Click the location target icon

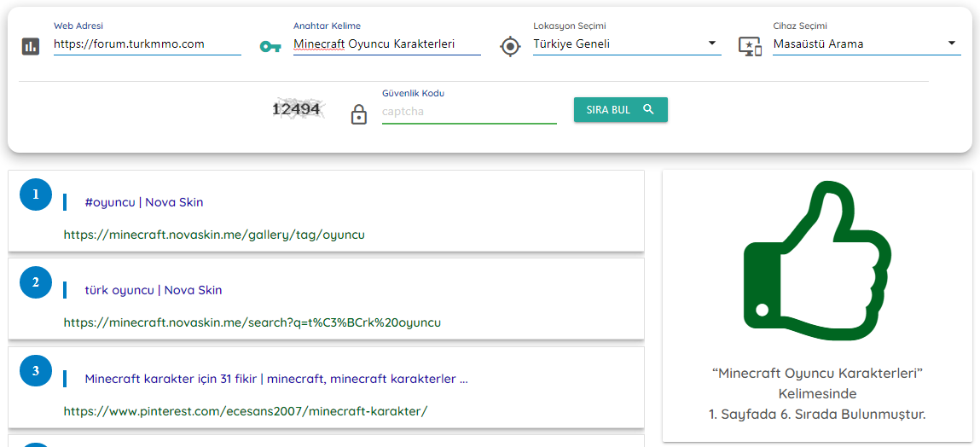[510, 46]
